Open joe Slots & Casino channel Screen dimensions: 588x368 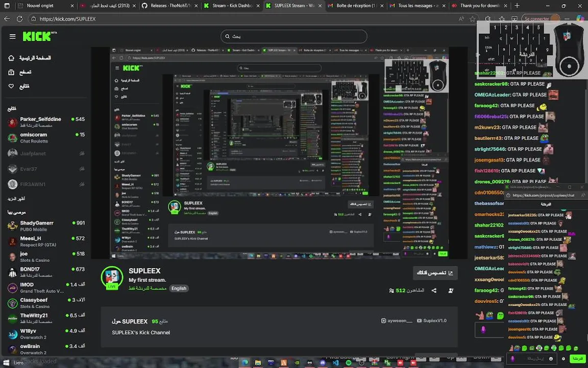click(x=46, y=257)
